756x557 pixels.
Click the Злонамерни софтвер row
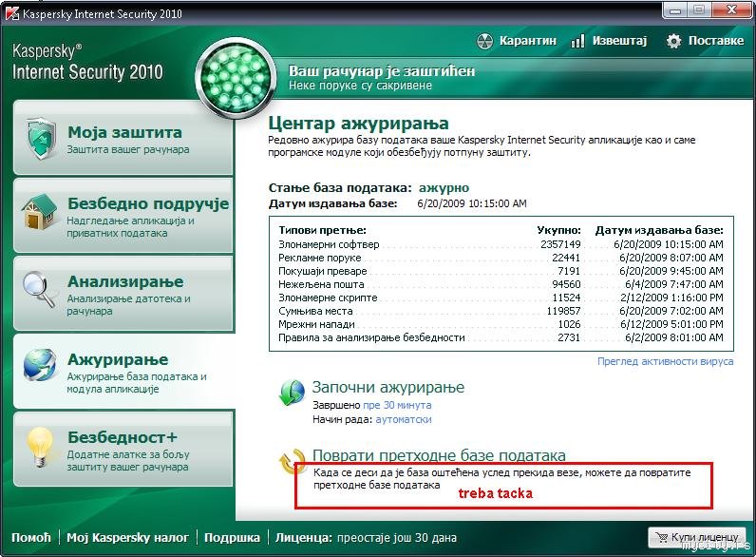click(x=501, y=244)
